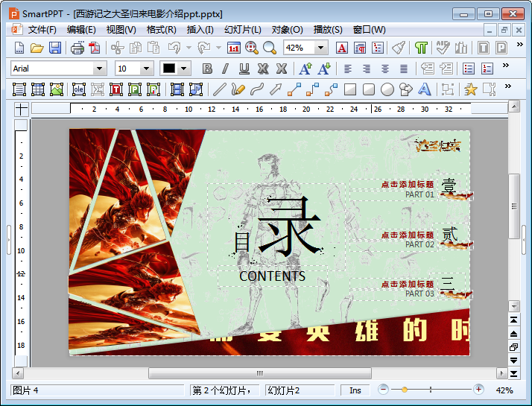
Task: Toggle bulleted list formatting
Action: (x=468, y=69)
